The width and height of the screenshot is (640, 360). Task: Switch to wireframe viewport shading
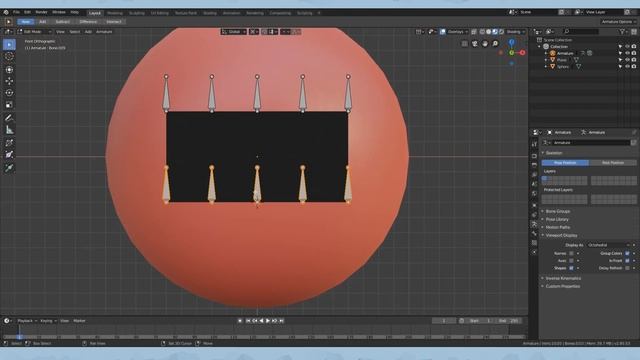tap(482, 31)
